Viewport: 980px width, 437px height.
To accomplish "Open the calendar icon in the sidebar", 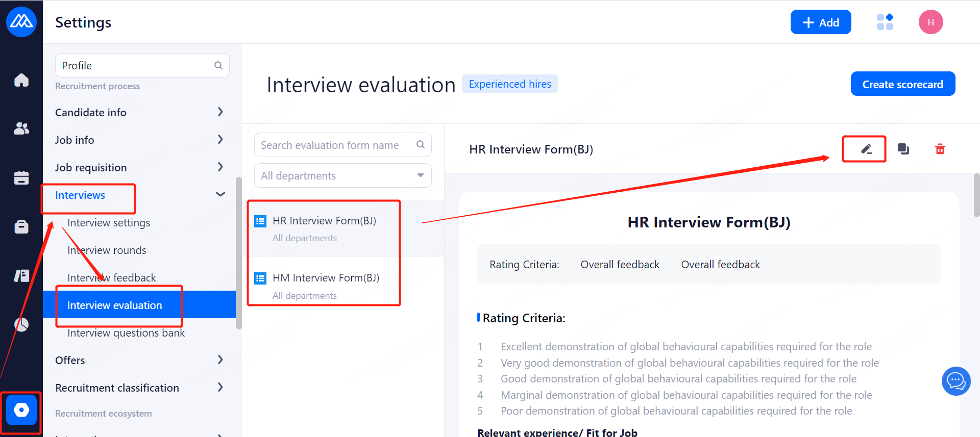I will tap(21, 177).
